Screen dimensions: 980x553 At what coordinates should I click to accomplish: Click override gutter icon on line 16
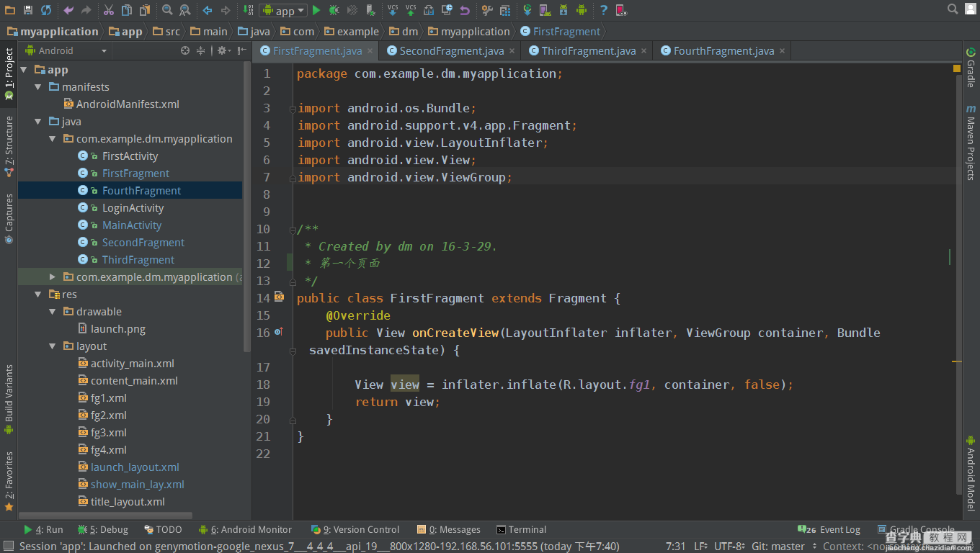click(x=279, y=333)
